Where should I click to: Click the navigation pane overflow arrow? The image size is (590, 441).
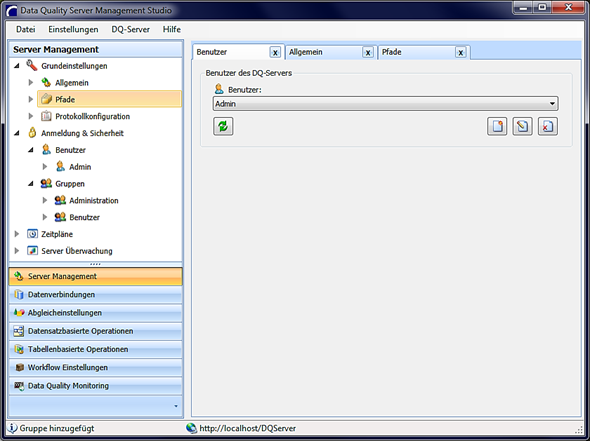pos(176,406)
